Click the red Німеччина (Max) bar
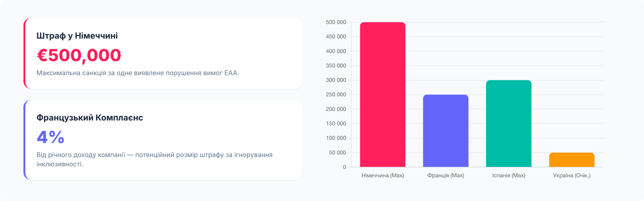This screenshot has width=644, height=201. coord(383,95)
